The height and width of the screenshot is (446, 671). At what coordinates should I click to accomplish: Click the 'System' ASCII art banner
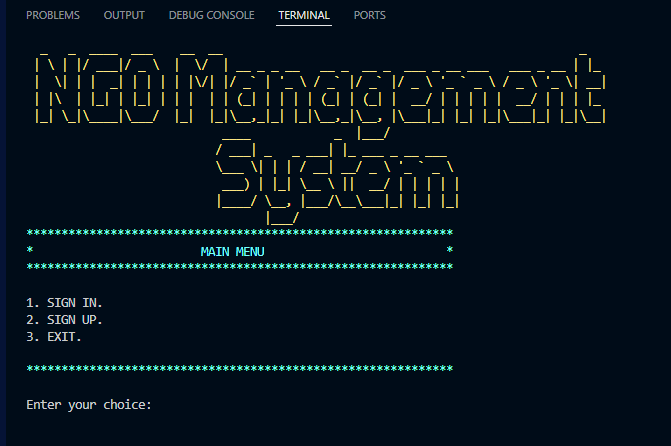click(x=338, y=180)
